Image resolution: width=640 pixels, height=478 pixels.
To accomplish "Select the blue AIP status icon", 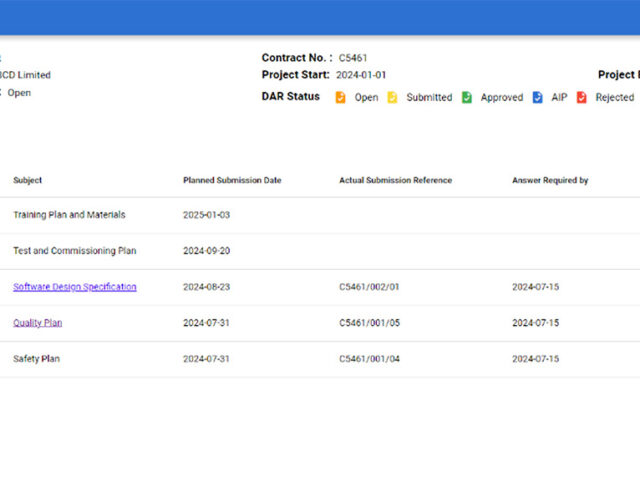I will [x=537, y=97].
